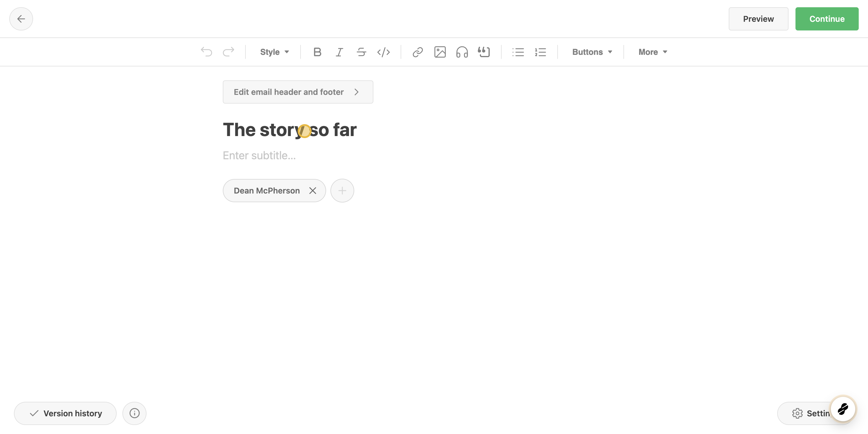Viewport: 868px width, 434px height.
Task: Insert an image
Action: pos(440,52)
